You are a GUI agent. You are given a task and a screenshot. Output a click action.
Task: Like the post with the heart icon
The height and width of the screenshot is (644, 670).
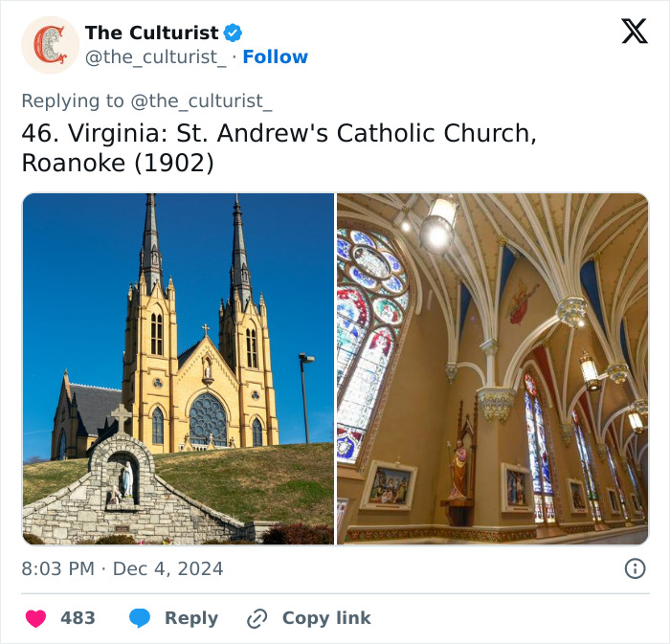(35, 618)
